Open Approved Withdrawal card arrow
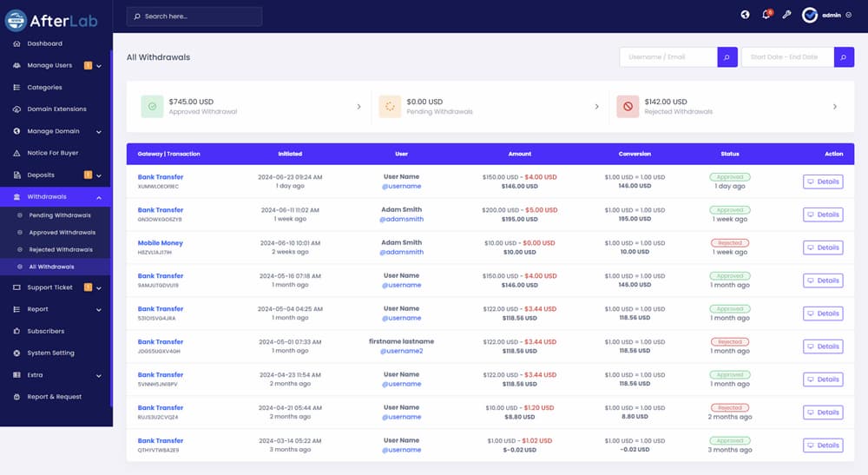The image size is (868, 475). tap(358, 106)
